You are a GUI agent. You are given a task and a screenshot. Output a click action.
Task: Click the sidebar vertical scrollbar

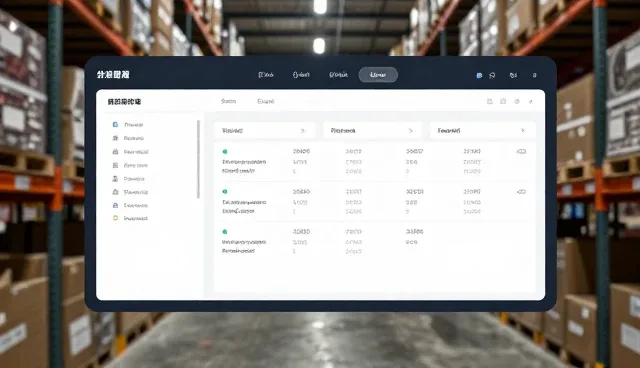coord(198,159)
